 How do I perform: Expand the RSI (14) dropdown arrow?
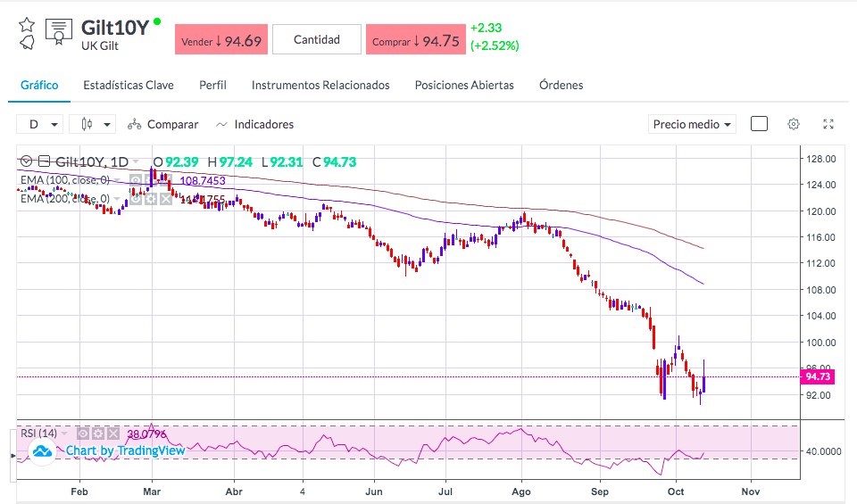tap(64, 434)
